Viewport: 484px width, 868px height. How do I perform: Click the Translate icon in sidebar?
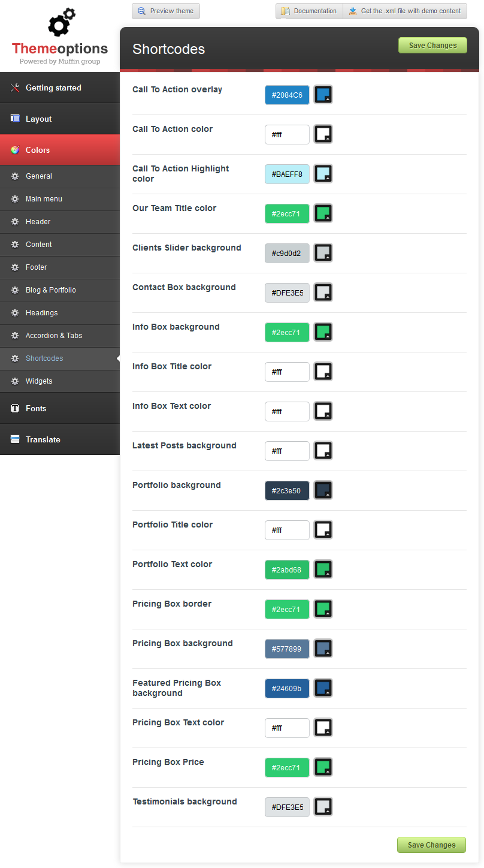coord(15,439)
